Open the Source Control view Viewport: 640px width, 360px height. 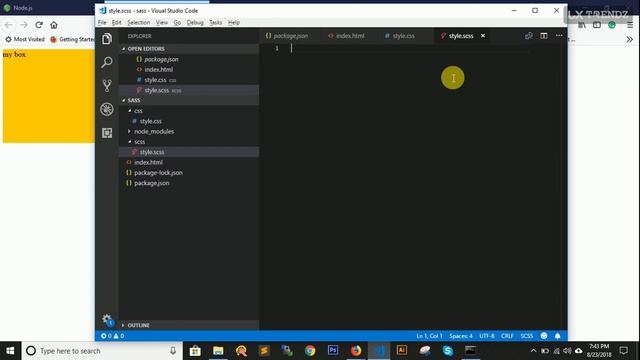(x=107, y=85)
